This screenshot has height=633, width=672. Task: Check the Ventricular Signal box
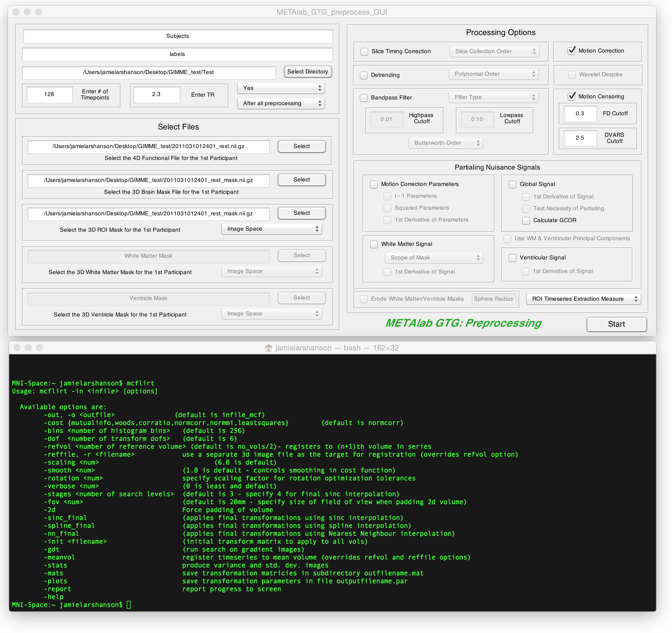512,258
